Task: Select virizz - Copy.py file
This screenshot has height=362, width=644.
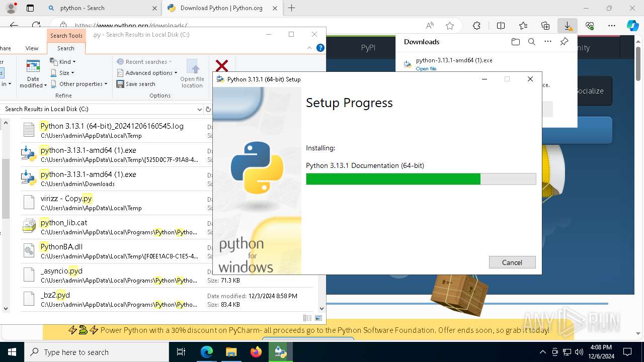Action: point(112,203)
